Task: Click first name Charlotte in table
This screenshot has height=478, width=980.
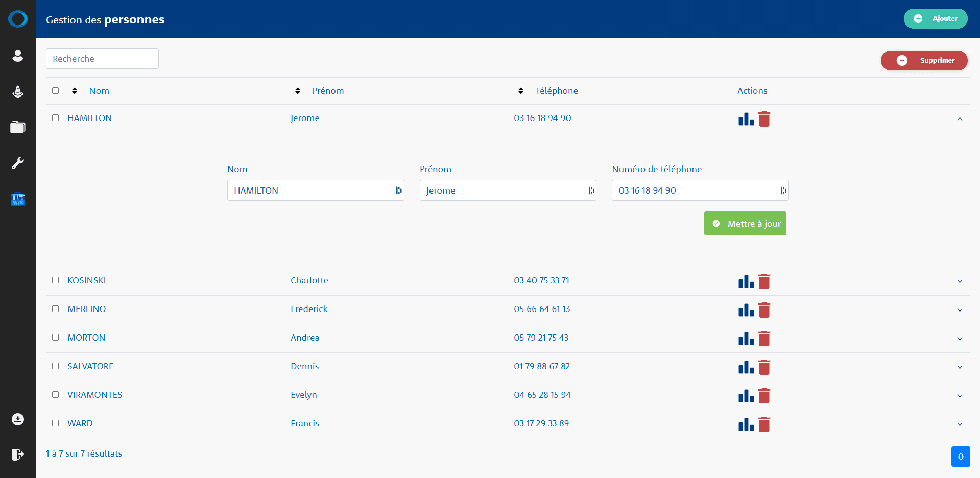Action: [309, 280]
